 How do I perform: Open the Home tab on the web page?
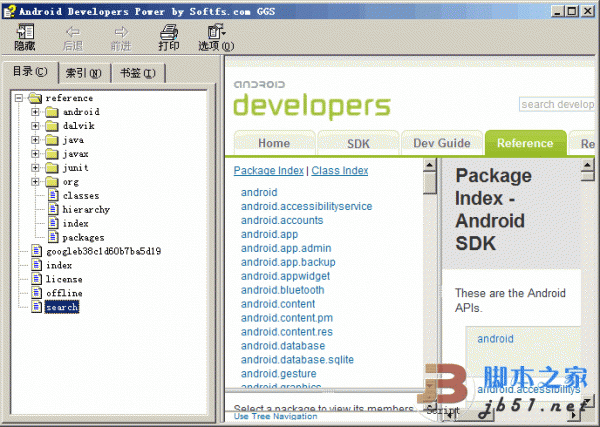point(274,143)
